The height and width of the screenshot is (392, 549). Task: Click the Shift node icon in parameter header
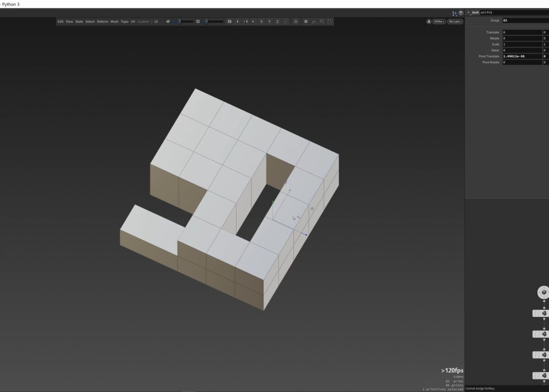coord(469,13)
